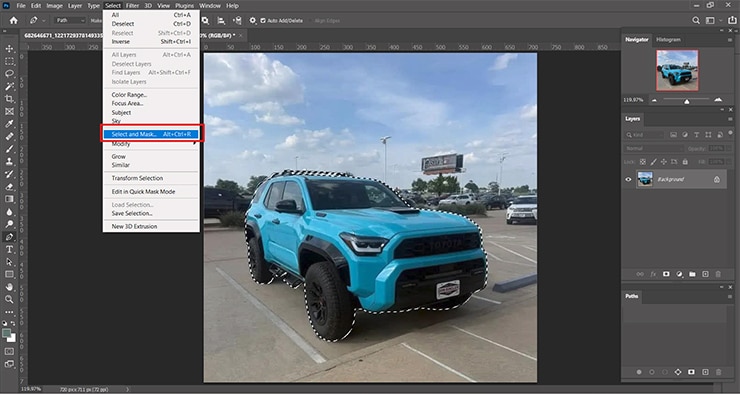Select the Pen tool in the toolbar
The image size is (740, 394).
tap(9, 237)
